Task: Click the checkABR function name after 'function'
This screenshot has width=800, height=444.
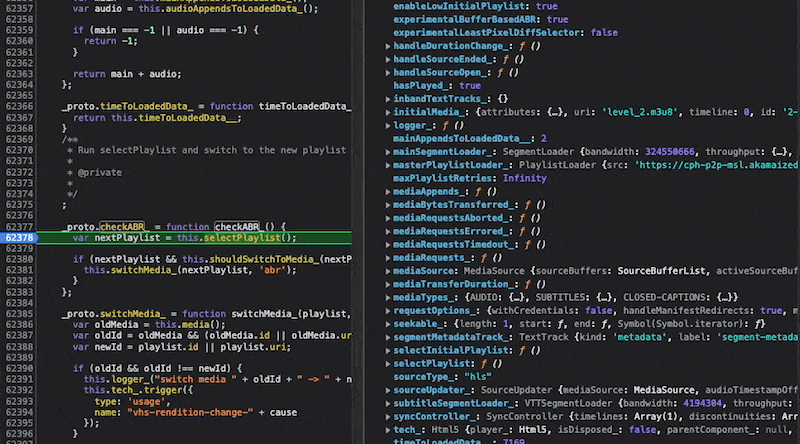Action: tap(237, 227)
